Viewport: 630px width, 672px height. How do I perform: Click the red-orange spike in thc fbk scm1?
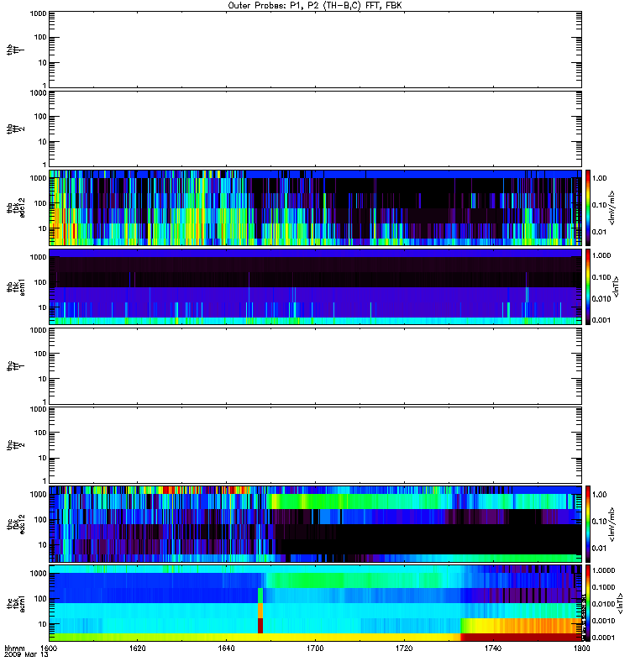tap(260, 611)
